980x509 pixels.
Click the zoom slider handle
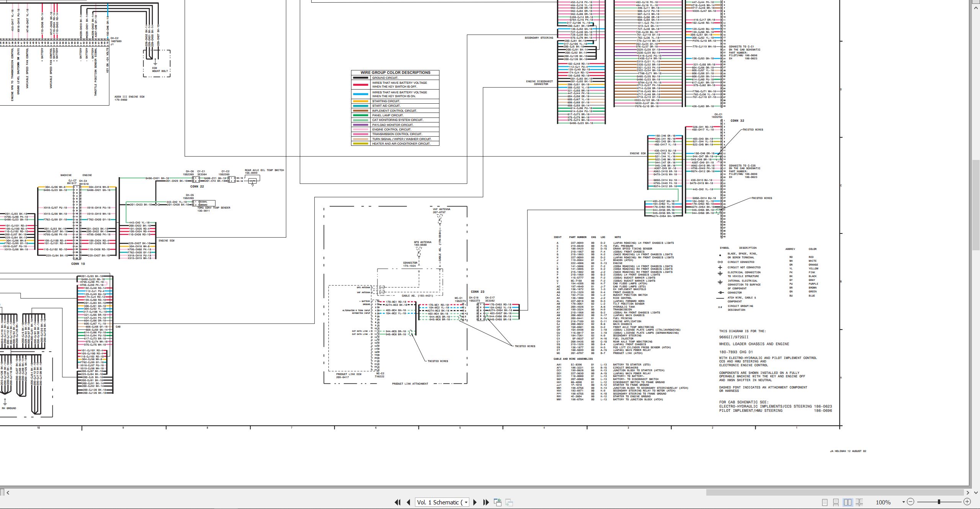click(939, 502)
